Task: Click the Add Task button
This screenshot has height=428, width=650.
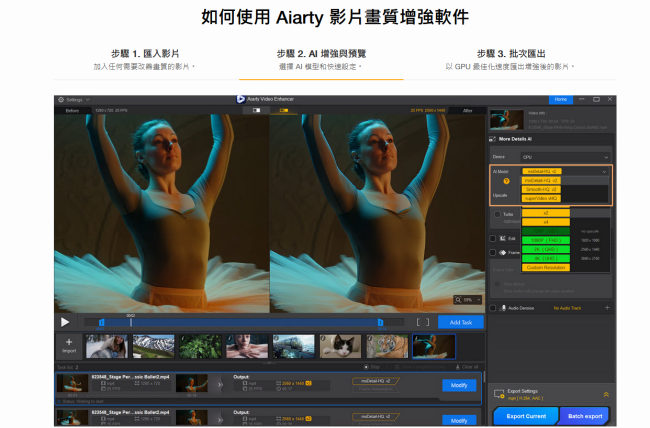Action: click(461, 322)
